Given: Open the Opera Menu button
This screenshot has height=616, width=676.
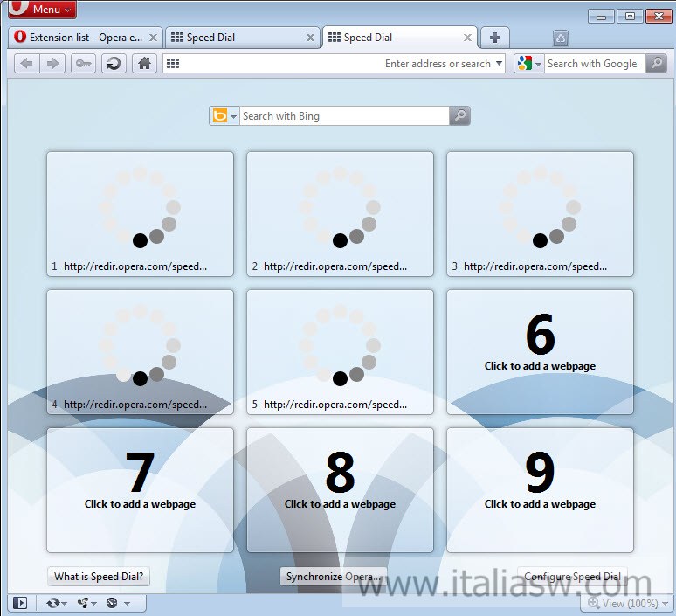Looking at the screenshot, I should click(42, 9).
